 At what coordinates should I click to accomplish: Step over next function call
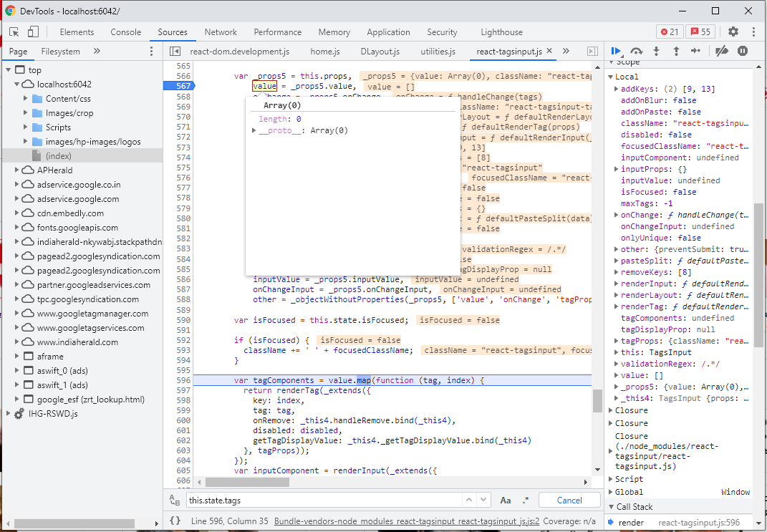pyautogui.click(x=637, y=51)
